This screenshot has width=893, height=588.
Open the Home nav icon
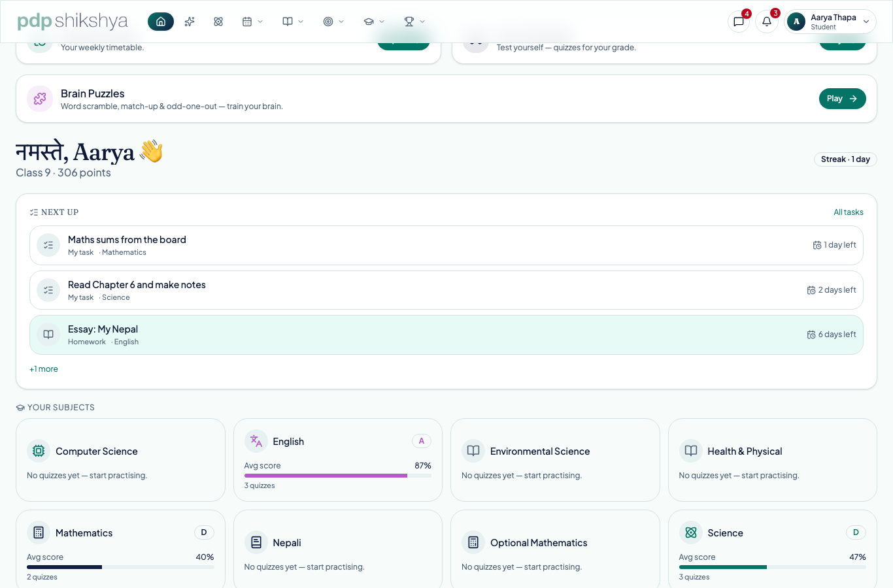point(161,22)
